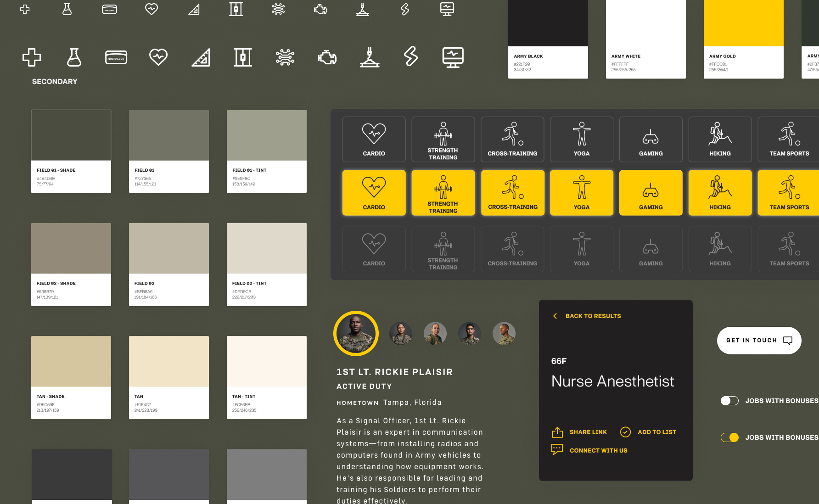Open Connect With Us
The image size is (819, 504).
589,450
